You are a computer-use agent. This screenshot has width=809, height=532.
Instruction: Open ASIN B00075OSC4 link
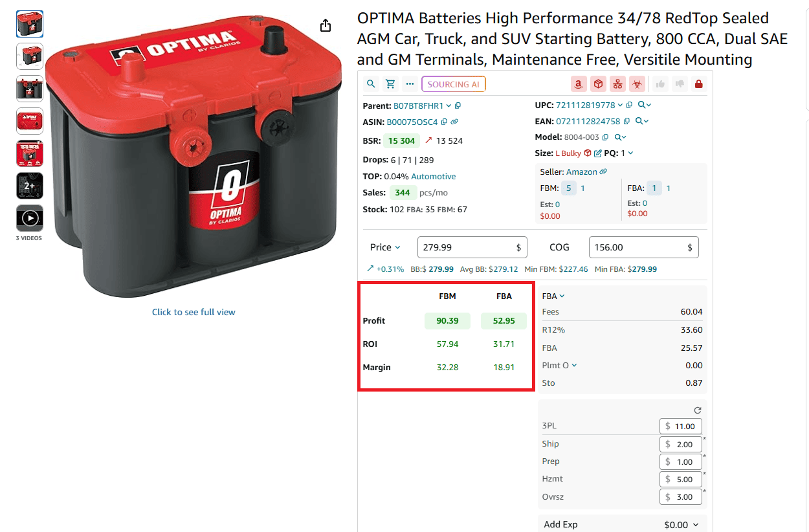412,122
